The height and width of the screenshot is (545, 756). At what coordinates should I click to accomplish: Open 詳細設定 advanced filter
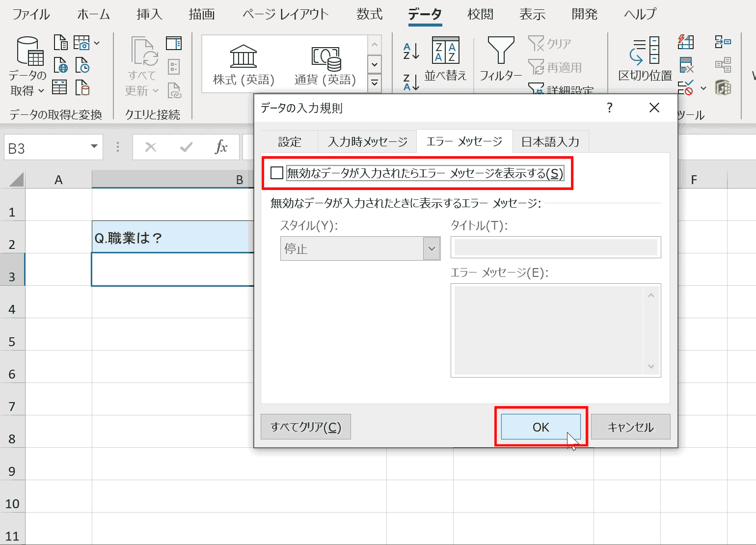click(x=561, y=89)
